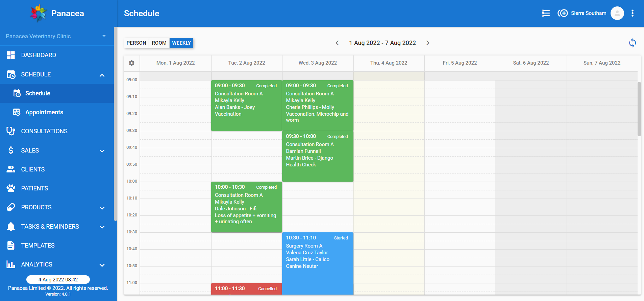
Task: Expand the PRODUCTS menu chevron
Action: [x=102, y=208]
